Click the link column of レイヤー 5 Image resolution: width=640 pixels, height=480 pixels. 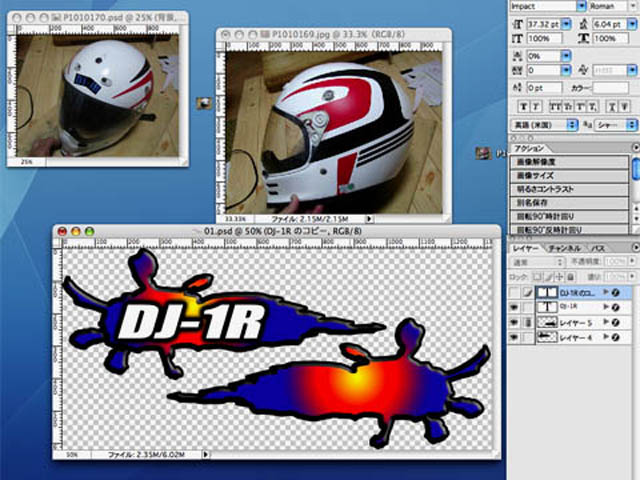(x=528, y=323)
